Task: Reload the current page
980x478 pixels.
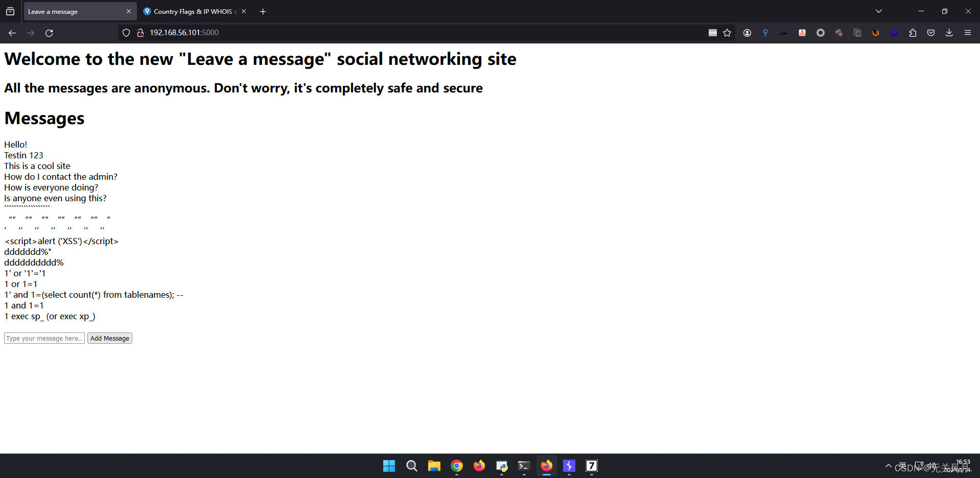Action: (x=49, y=33)
